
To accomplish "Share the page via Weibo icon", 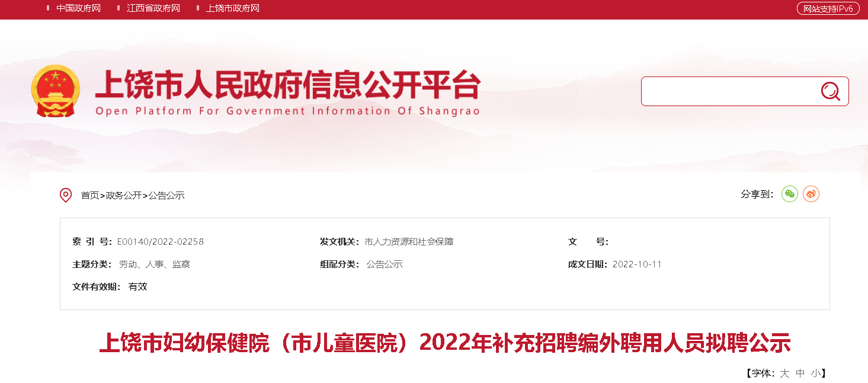I will 811,194.
